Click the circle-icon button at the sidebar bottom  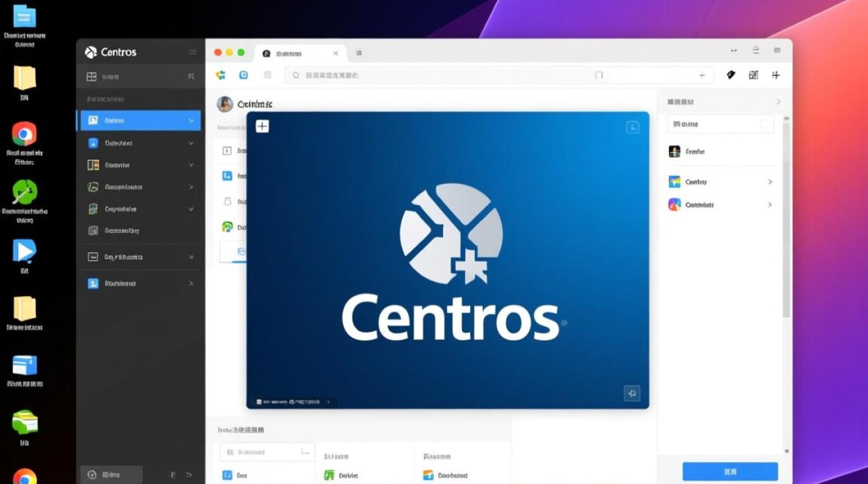click(x=111, y=474)
